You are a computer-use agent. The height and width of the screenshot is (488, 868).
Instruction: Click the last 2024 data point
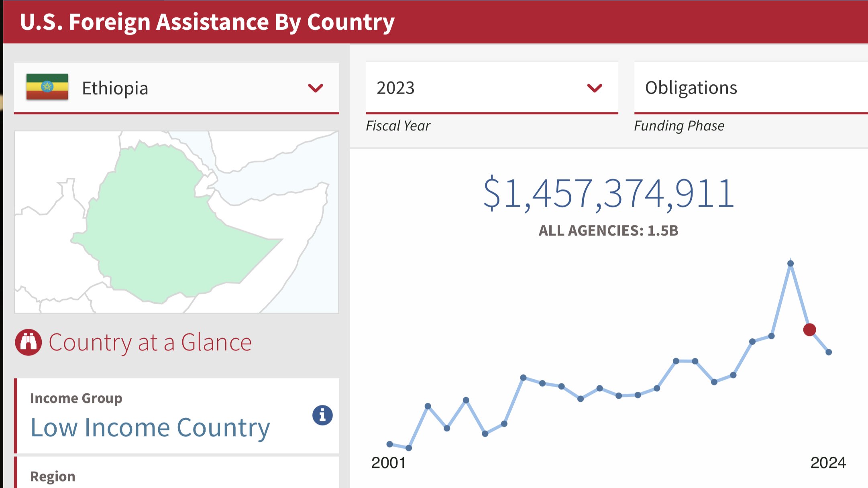[x=829, y=352]
